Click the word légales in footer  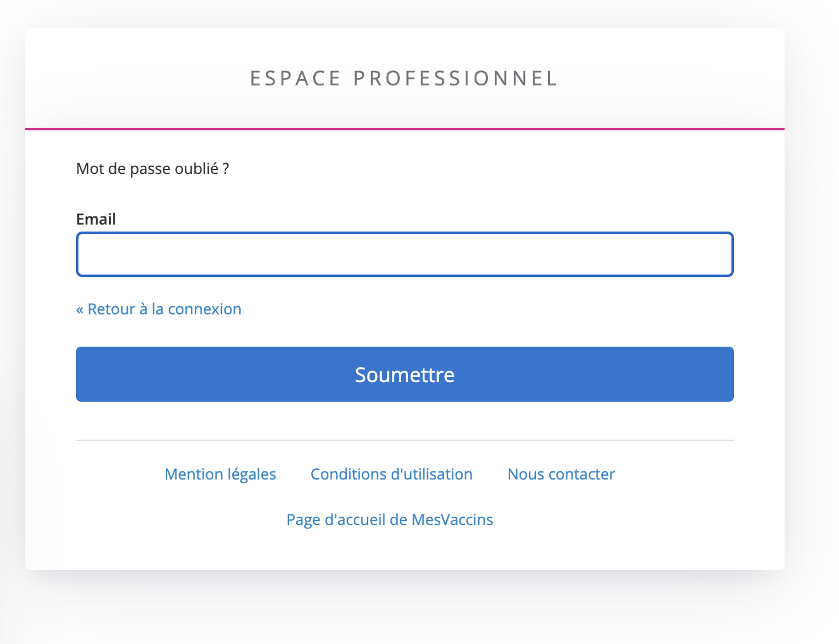252,474
